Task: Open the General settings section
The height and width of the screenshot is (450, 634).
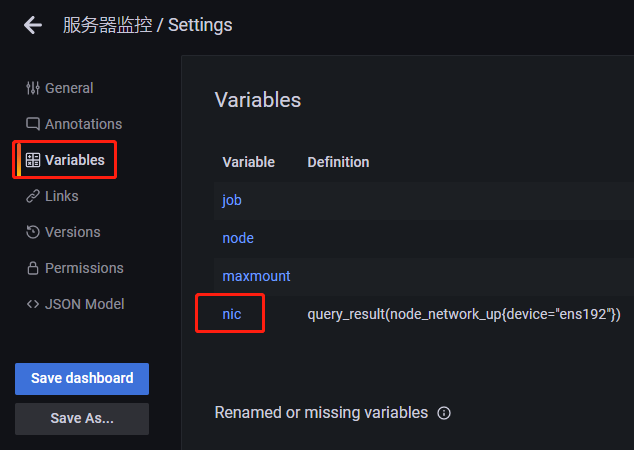Action: [x=69, y=88]
